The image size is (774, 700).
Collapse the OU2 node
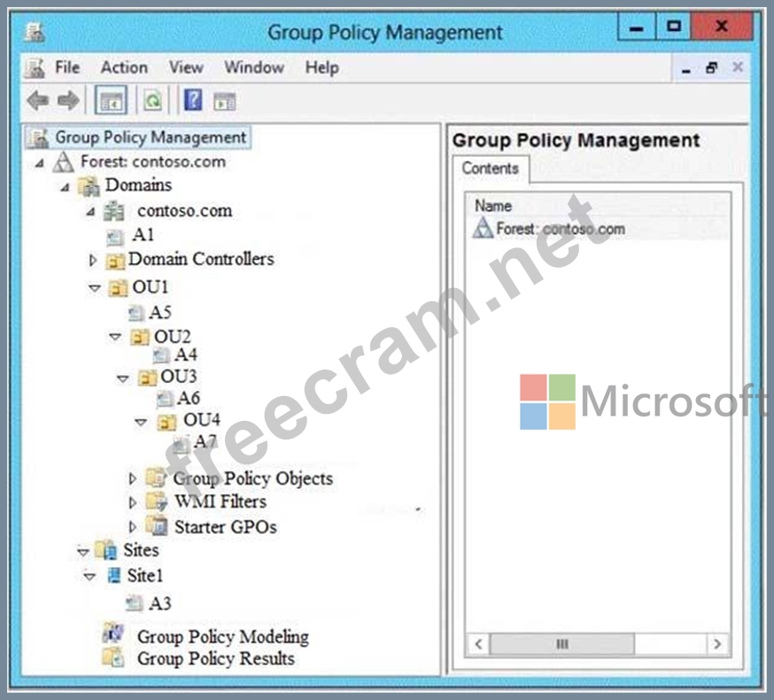115,337
